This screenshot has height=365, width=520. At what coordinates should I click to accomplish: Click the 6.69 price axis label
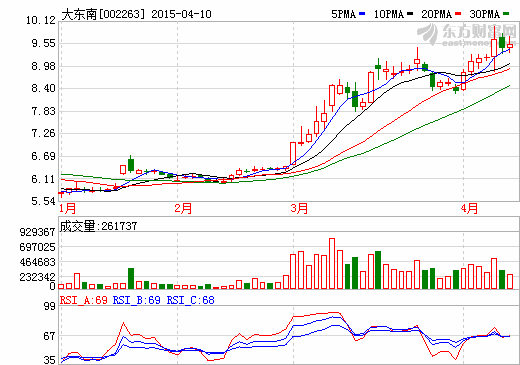pos(43,156)
